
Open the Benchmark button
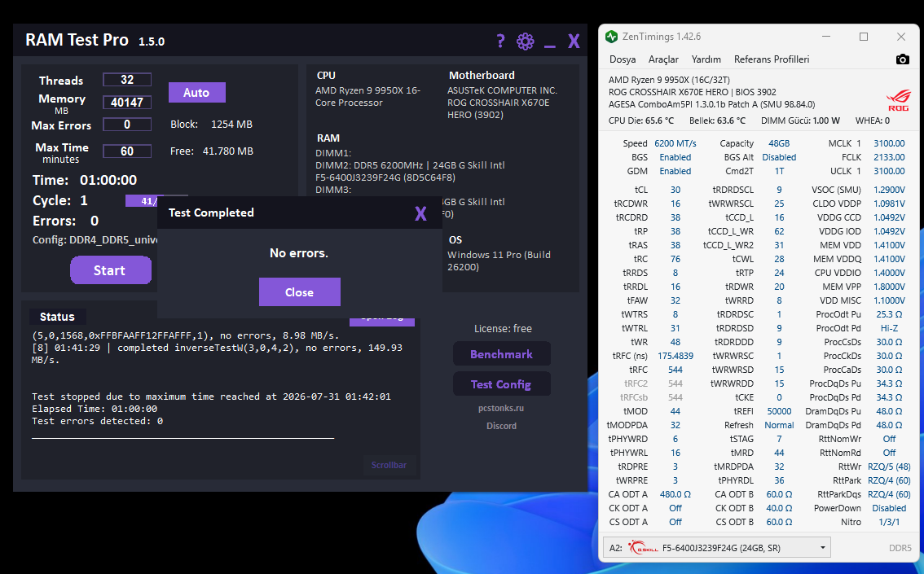(501, 354)
